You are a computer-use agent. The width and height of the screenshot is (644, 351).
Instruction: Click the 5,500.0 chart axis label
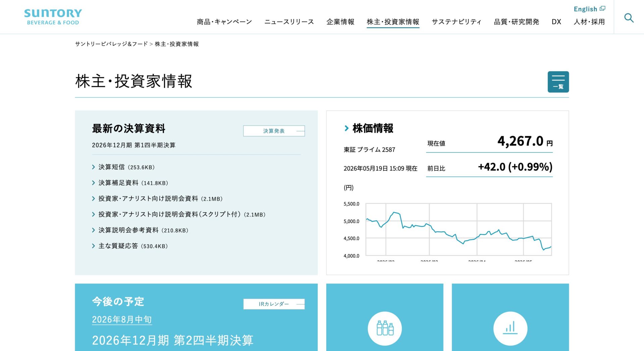[351, 204]
